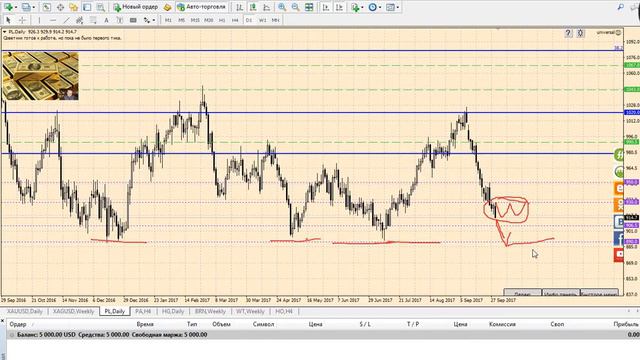The width and height of the screenshot is (640, 360).
Task: Open the YouTube sidebar icon
Action: pyautogui.click(x=619, y=254)
